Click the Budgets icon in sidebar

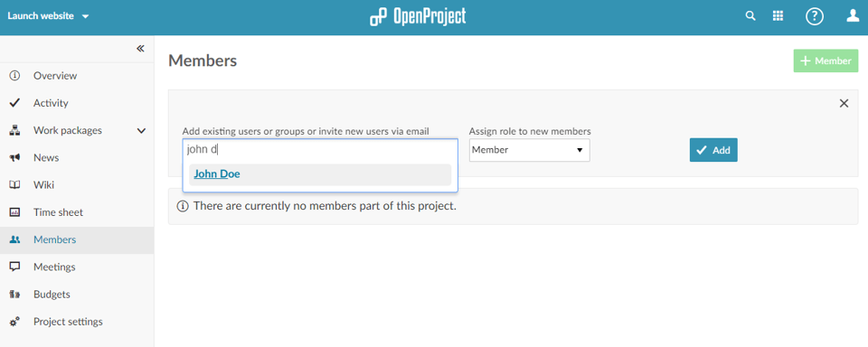click(15, 295)
